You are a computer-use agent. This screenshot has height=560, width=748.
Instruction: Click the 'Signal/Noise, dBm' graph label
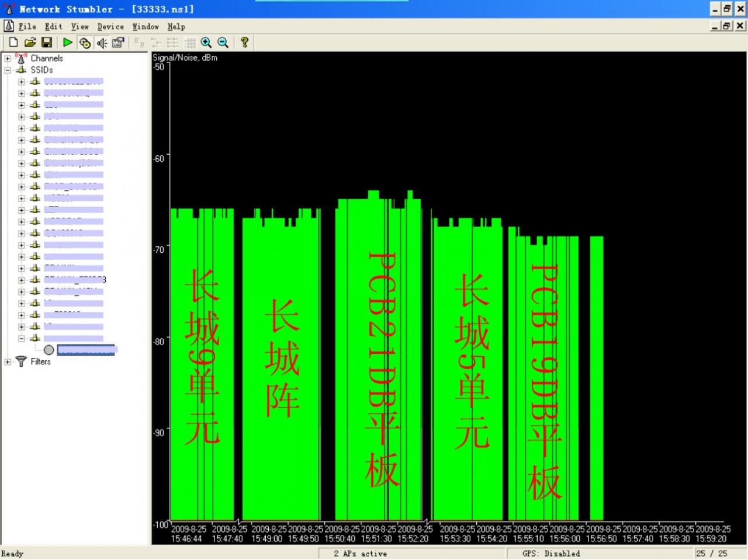[x=185, y=57]
